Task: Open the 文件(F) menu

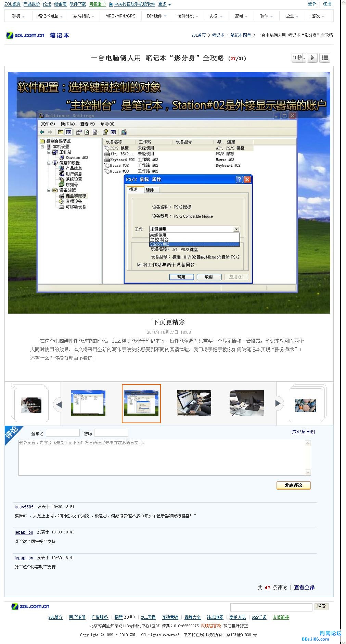Action: [x=48, y=124]
